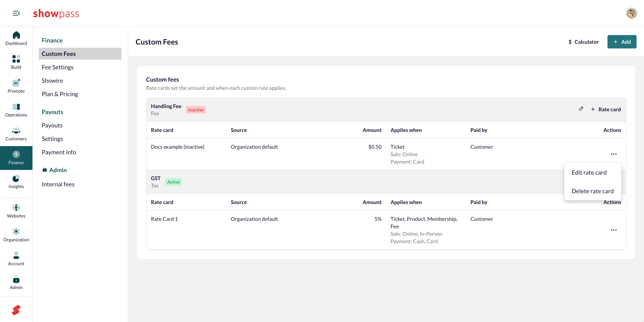Go to the Build section
644x322 pixels.
pyautogui.click(x=16, y=62)
